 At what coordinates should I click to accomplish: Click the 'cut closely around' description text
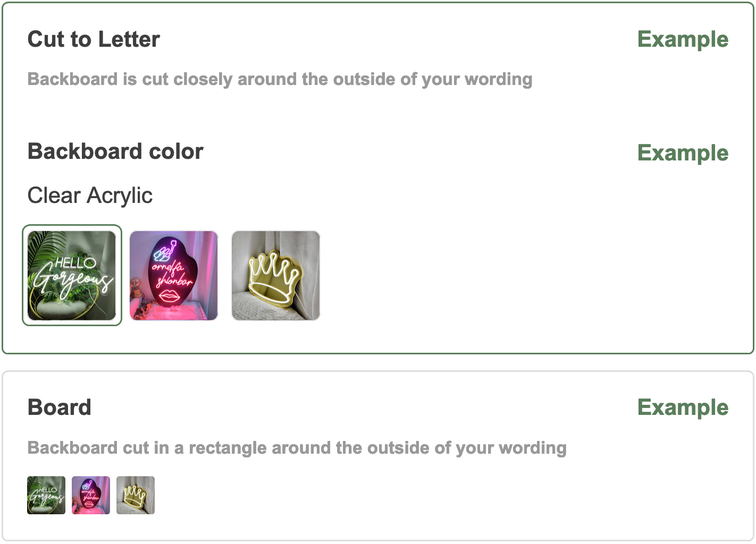coord(280,79)
